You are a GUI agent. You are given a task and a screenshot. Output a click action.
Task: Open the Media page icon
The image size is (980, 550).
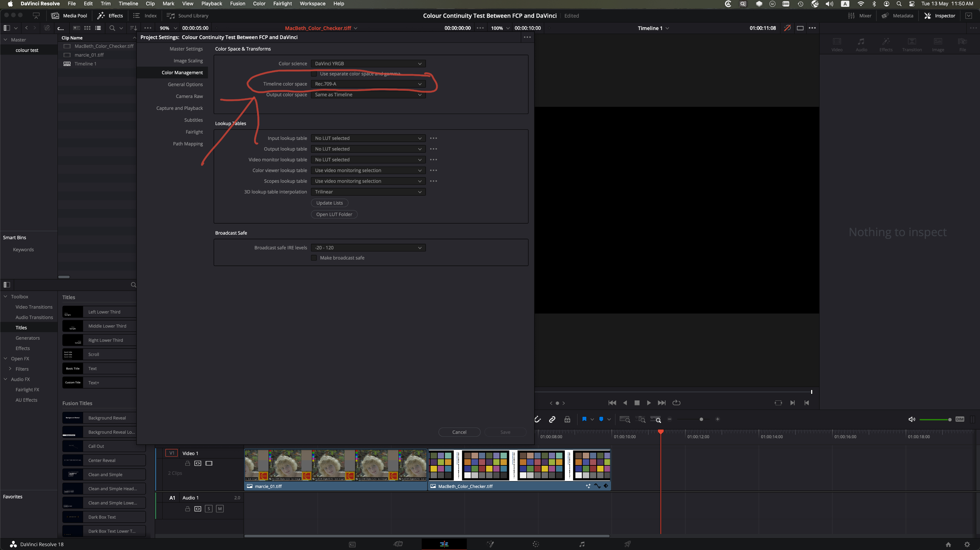(x=352, y=544)
